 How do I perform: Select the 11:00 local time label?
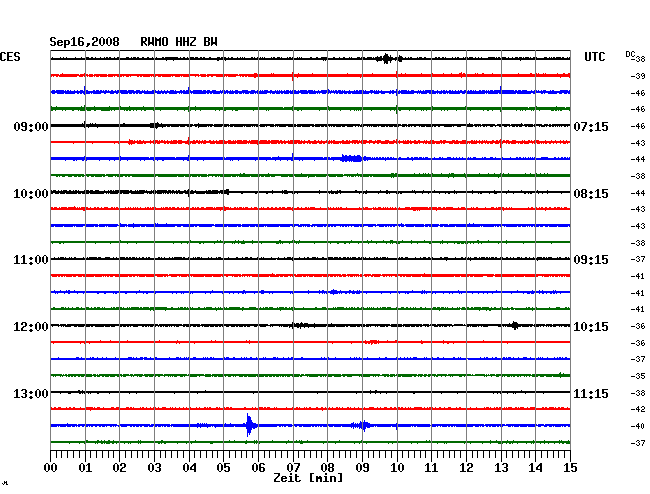[31, 260]
